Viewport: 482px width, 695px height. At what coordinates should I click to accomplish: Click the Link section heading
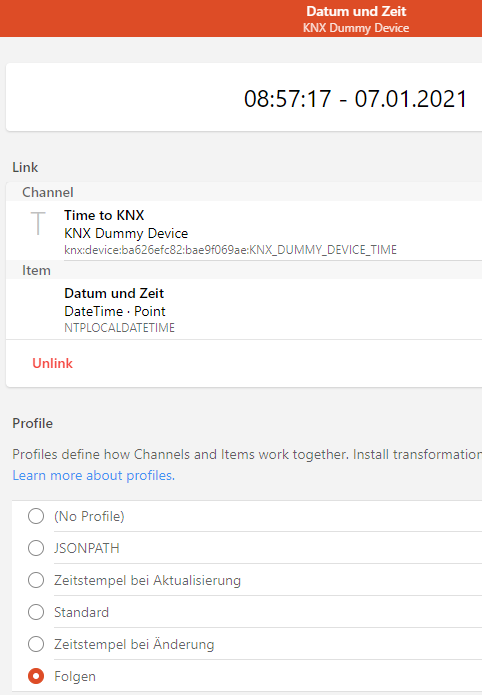click(25, 167)
